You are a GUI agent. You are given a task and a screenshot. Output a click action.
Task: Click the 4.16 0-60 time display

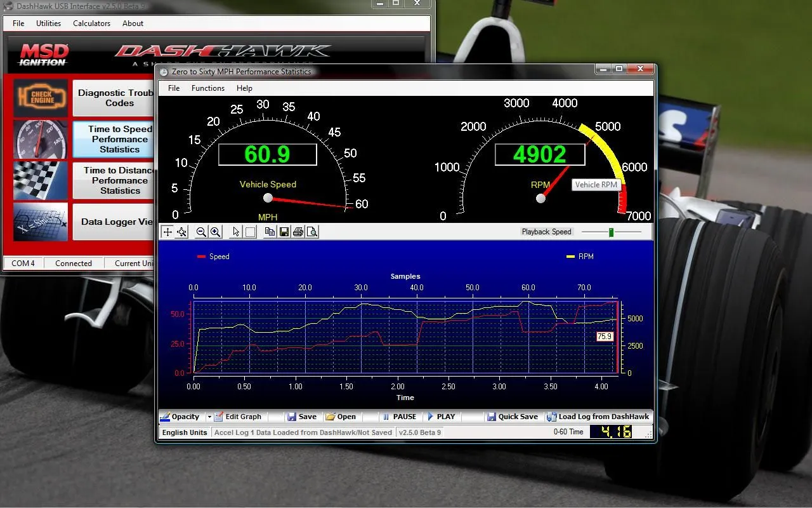(611, 432)
